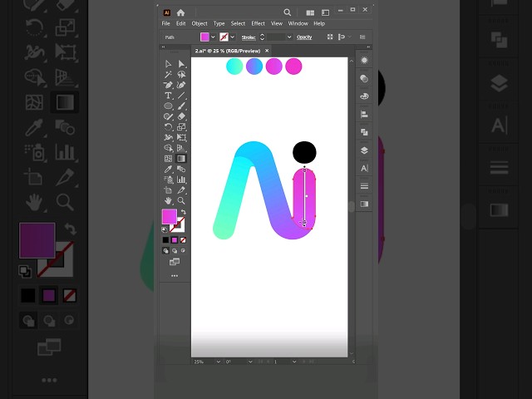Select the Ellipse tool

tap(168, 106)
